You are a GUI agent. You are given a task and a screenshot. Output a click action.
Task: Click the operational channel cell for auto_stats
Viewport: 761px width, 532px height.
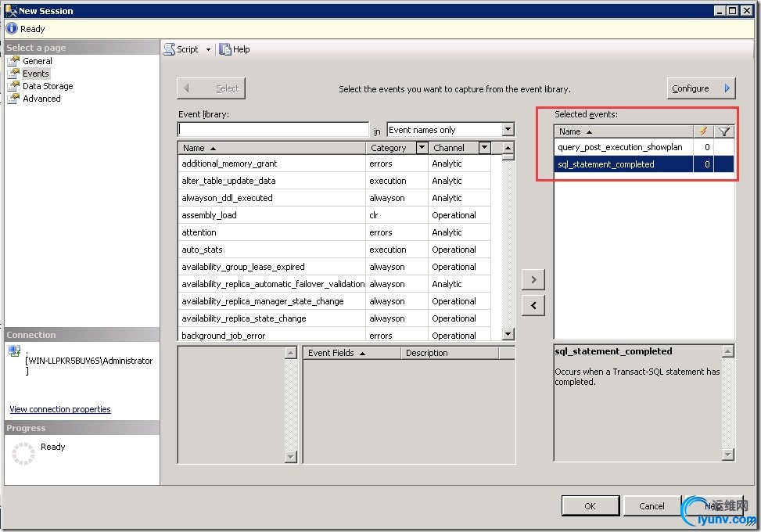459,250
